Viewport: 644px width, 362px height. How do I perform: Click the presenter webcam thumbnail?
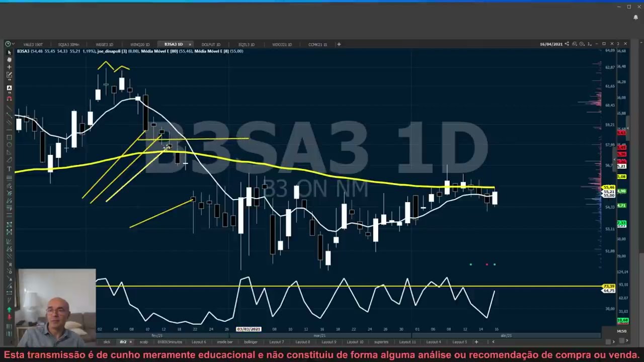(56, 308)
